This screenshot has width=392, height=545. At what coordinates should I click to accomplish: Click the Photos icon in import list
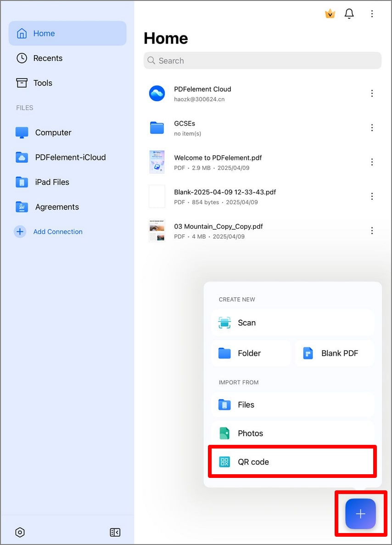[x=224, y=433]
